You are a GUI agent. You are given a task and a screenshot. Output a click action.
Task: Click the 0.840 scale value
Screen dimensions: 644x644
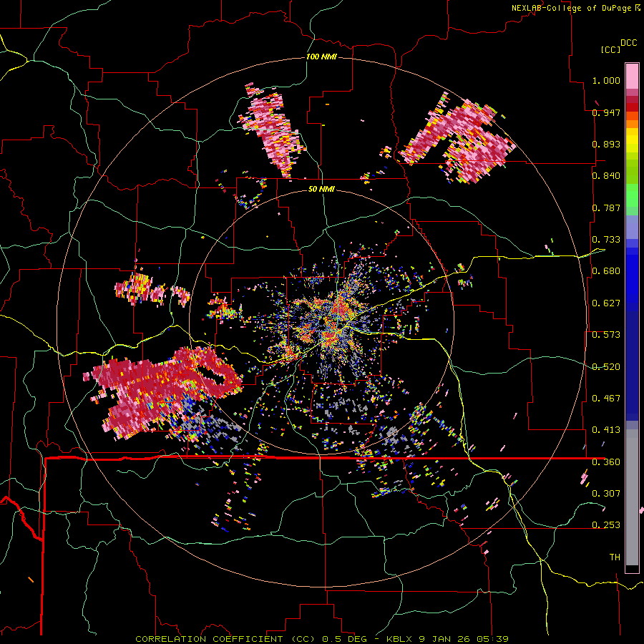point(606,176)
